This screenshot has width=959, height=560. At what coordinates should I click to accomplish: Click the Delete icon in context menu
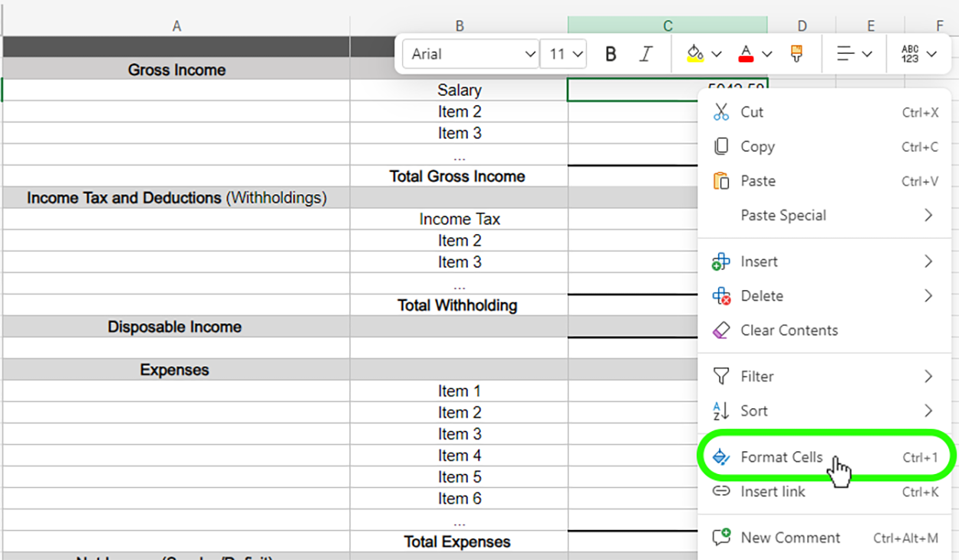point(721,296)
